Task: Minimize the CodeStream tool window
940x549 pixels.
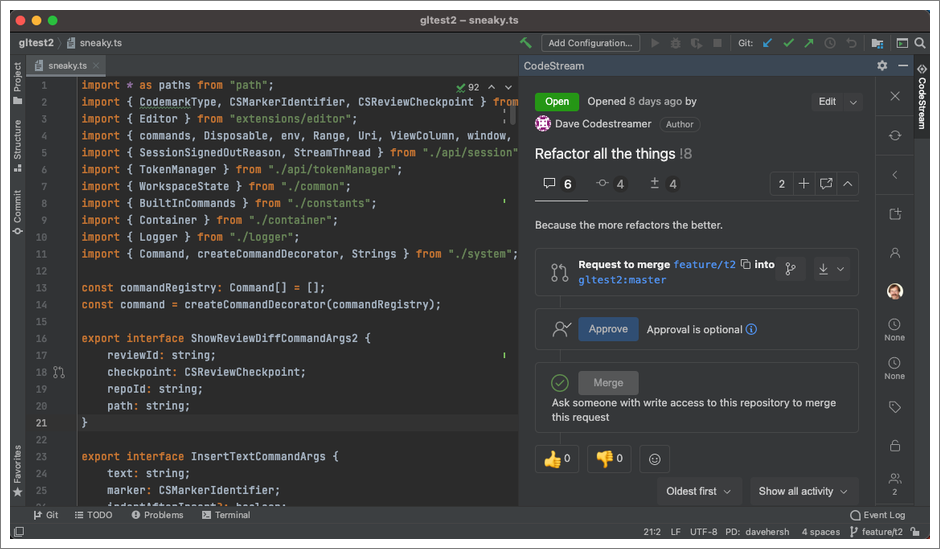Action: point(903,65)
